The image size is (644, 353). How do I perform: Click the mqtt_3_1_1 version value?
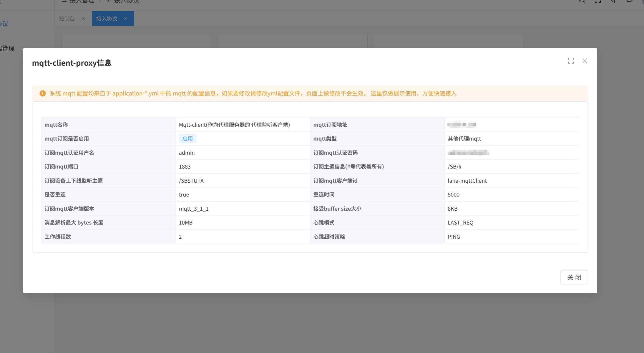[x=194, y=209]
